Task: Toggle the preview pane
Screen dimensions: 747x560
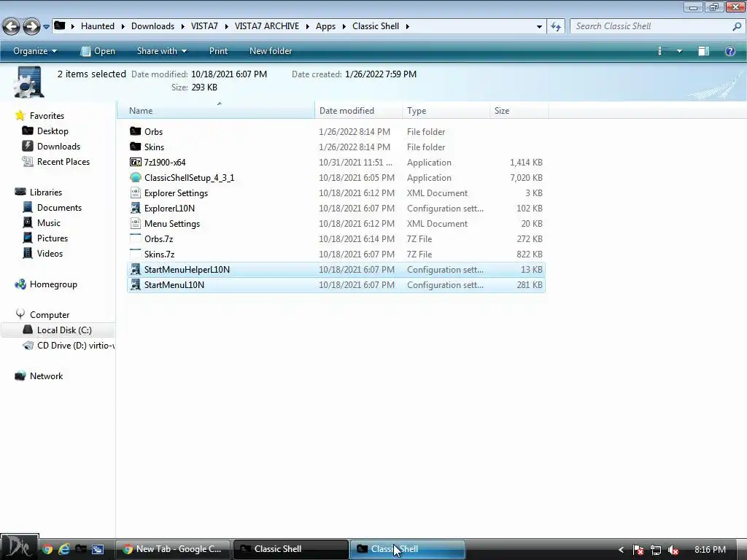Action: [x=704, y=51]
